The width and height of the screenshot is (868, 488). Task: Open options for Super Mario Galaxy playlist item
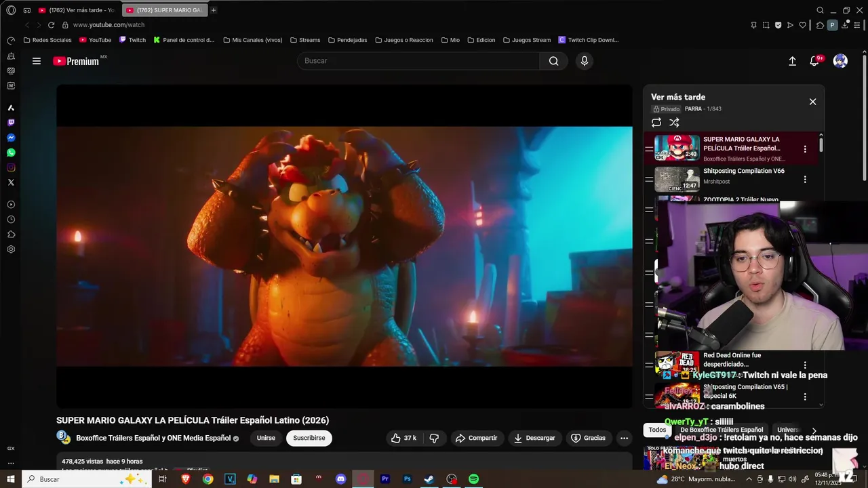pyautogui.click(x=805, y=148)
